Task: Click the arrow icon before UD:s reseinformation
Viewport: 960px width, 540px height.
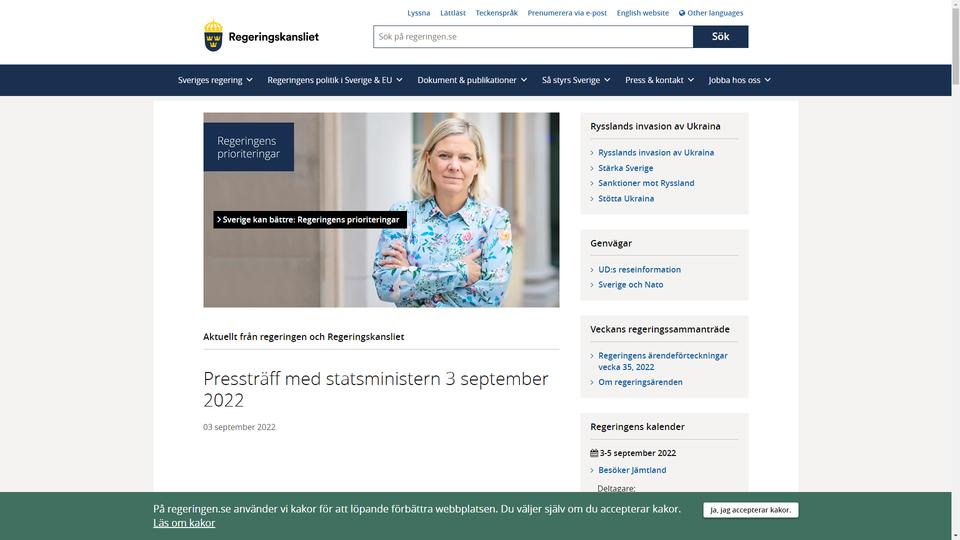Action: (592, 270)
